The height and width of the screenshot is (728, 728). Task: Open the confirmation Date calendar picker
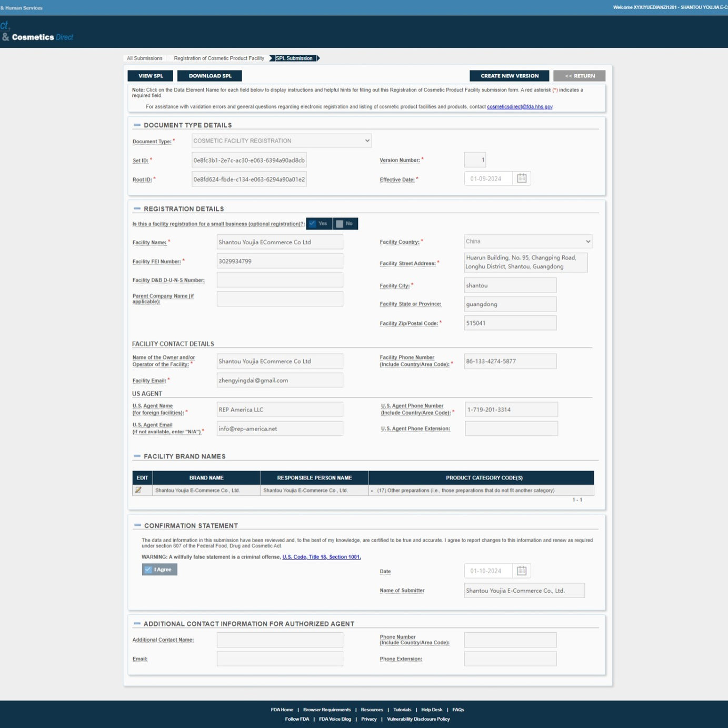[x=521, y=571]
